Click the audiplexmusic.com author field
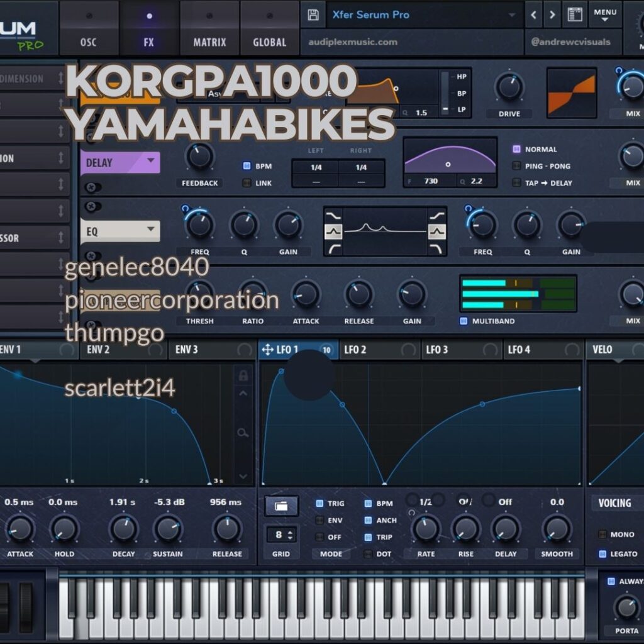The height and width of the screenshot is (644, 644). 412,42
